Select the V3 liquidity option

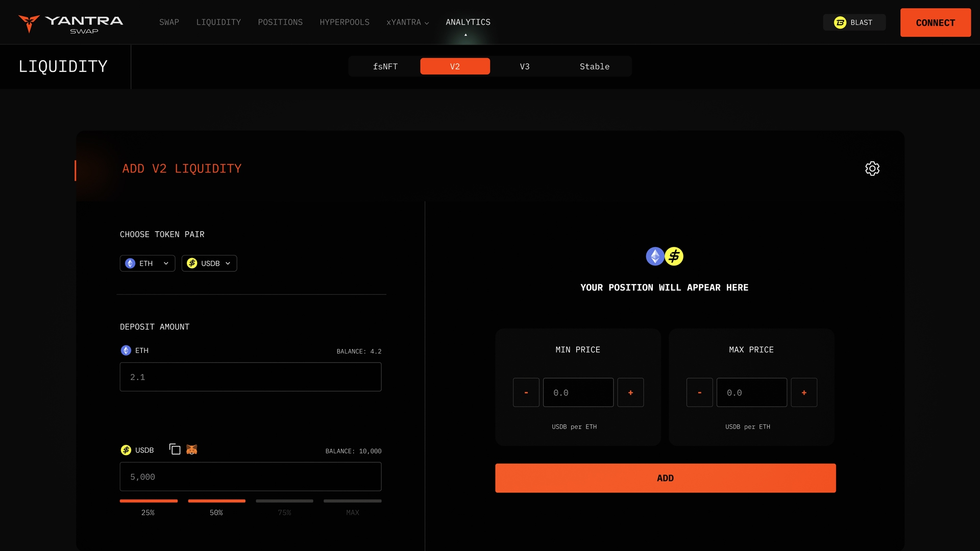tap(525, 66)
